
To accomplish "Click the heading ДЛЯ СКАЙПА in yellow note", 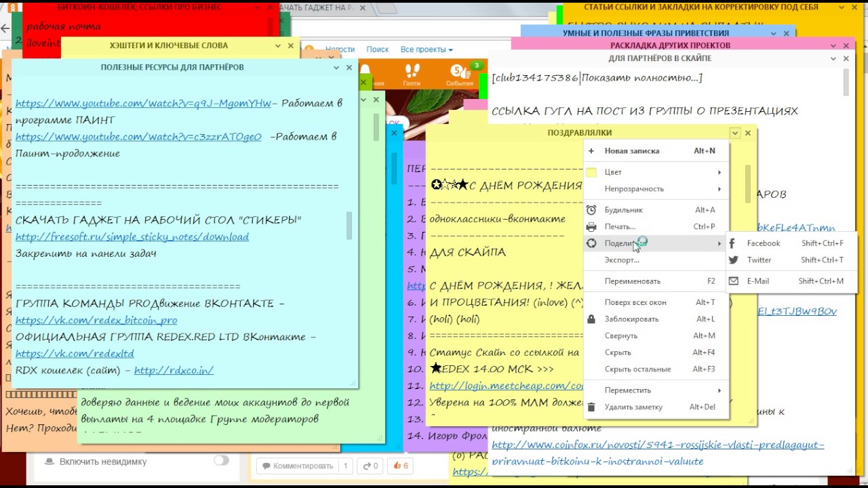I will click(468, 252).
